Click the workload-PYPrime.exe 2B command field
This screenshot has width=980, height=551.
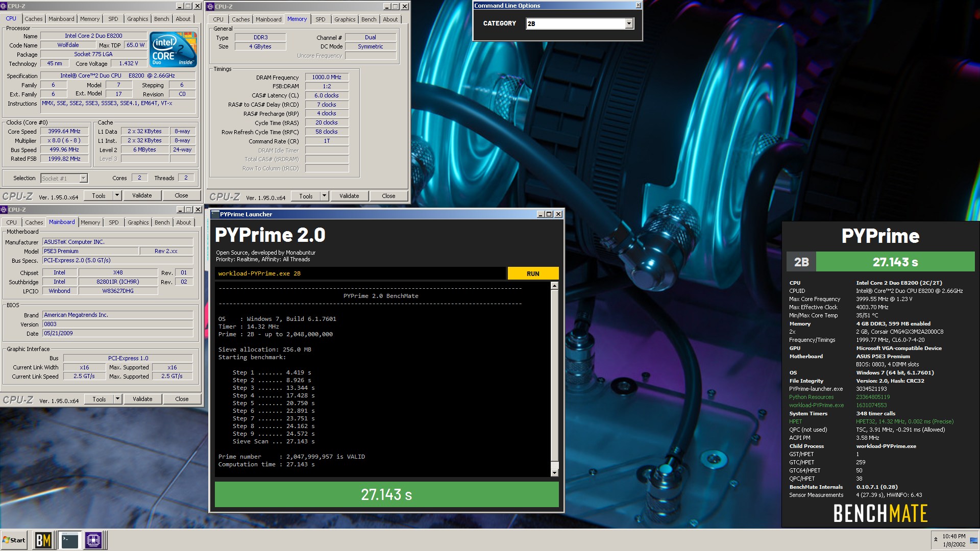pyautogui.click(x=360, y=273)
